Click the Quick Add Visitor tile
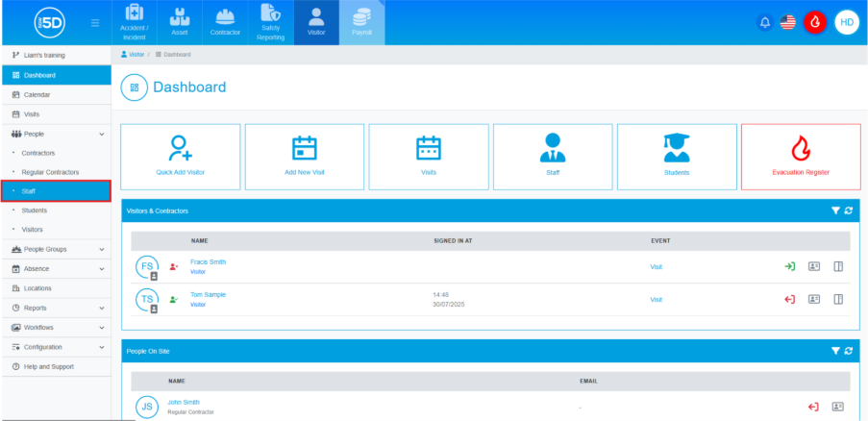Screen dimensions: 868x421 click(181, 157)
